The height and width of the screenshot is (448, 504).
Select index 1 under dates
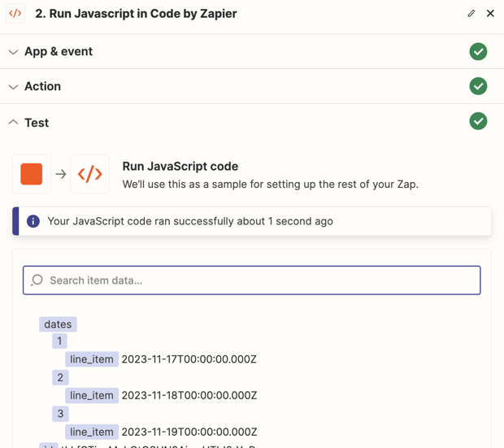tap(59, 341)
